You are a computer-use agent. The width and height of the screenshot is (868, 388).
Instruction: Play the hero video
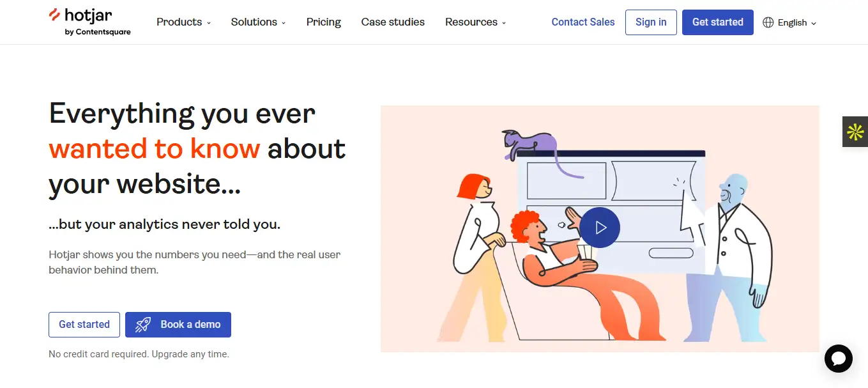click(x=600, y=228)
